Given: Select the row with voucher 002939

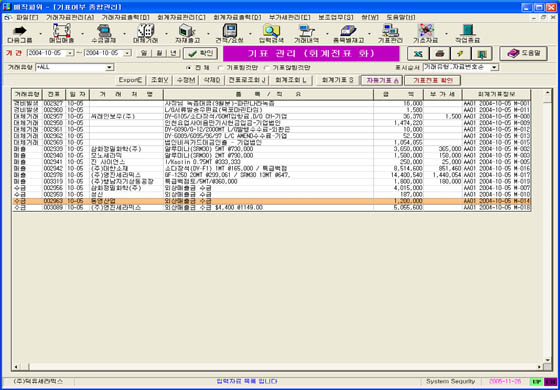Looking at the screenshot, I should 271,149.
